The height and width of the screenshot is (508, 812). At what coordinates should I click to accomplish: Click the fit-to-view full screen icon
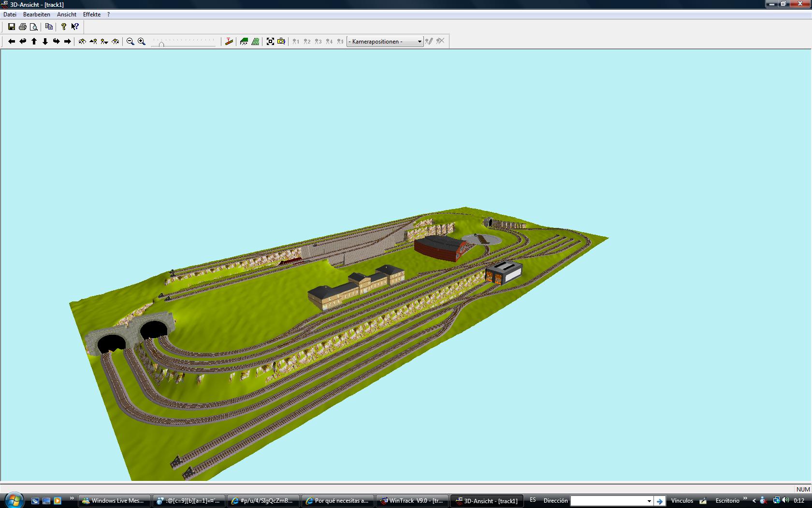[x=270, y=42]
